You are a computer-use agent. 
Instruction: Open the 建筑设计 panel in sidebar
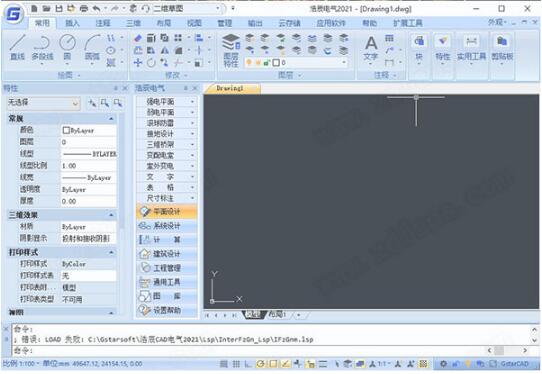pyautogui.click(x=167, y=254)
